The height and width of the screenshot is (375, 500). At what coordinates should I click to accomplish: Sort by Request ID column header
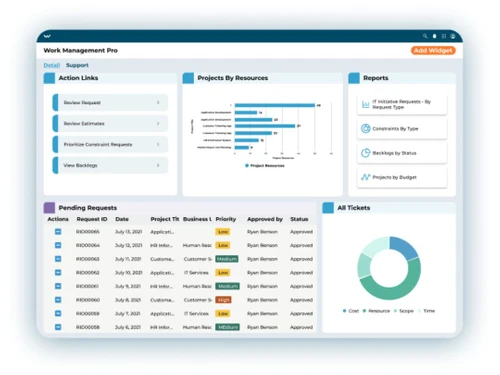pyautogui.click(x=92, y=219)
